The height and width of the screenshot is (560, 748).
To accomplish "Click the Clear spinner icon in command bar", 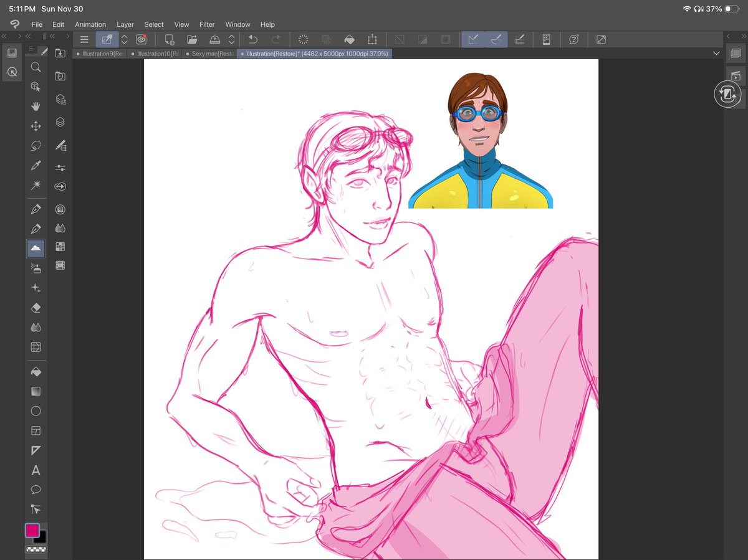I will pos(304,39).
